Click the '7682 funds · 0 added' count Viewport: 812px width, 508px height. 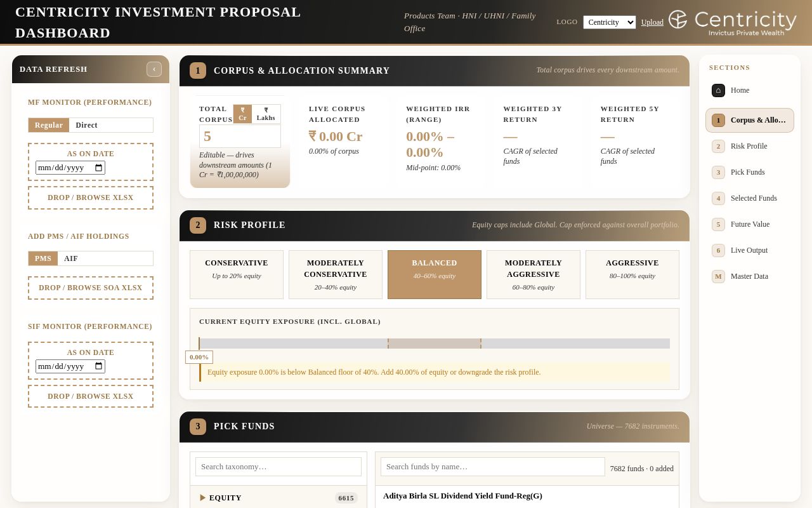pyautogui.click(x=642, y=469)
